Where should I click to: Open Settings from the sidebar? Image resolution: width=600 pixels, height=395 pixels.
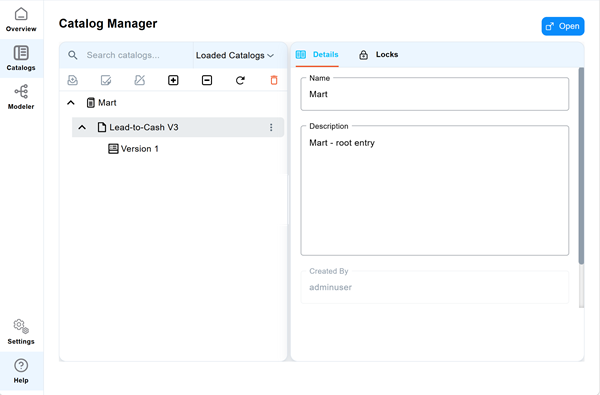[x=21, y=332]
